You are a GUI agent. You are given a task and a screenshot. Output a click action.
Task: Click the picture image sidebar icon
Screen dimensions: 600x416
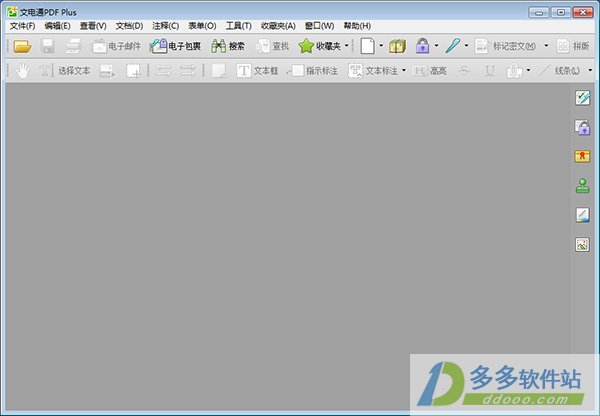pyautogui.click(x=582, y=245)
